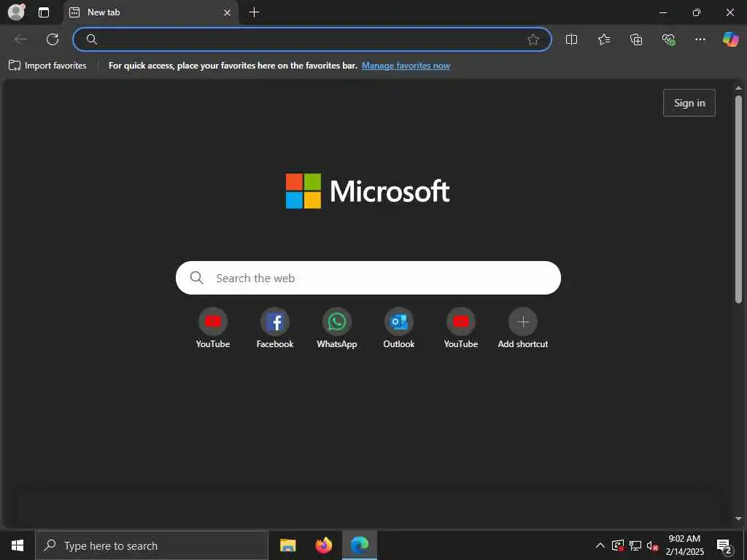Click Import favorites

[47, 66]
